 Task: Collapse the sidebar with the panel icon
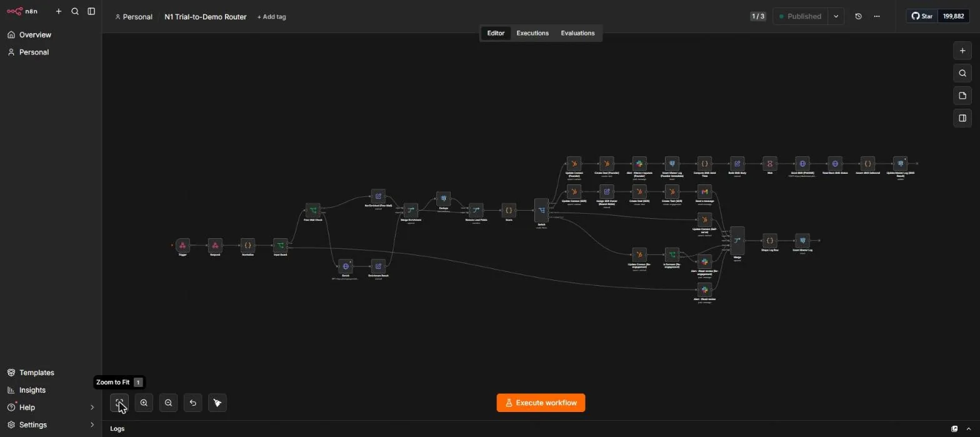(91, 11)
